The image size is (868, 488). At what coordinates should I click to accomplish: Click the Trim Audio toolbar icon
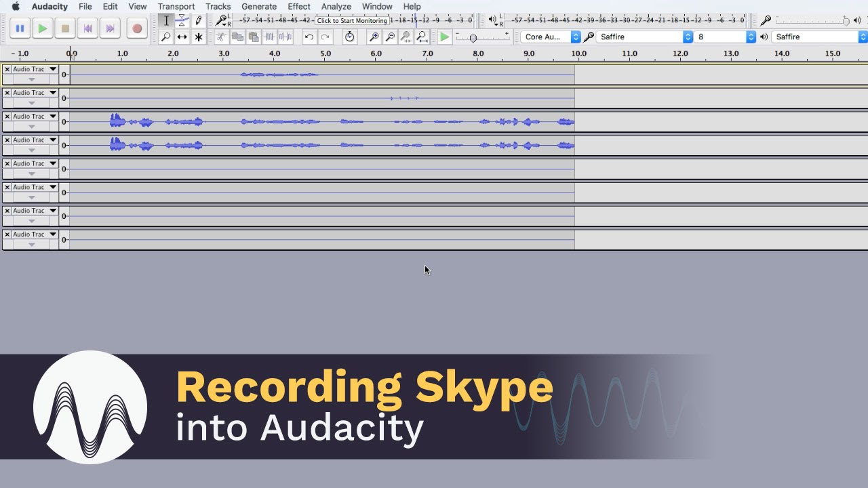pos(269,36)
